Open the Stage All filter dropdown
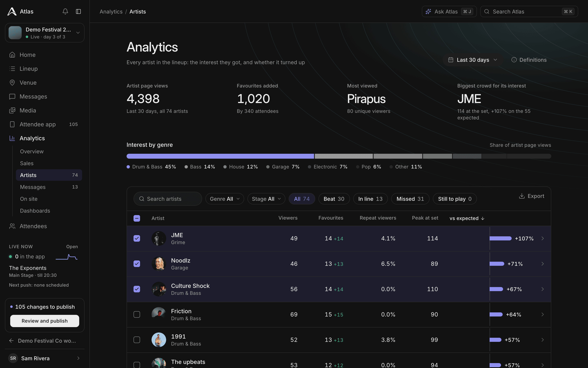588x368 pixels. 266,199
